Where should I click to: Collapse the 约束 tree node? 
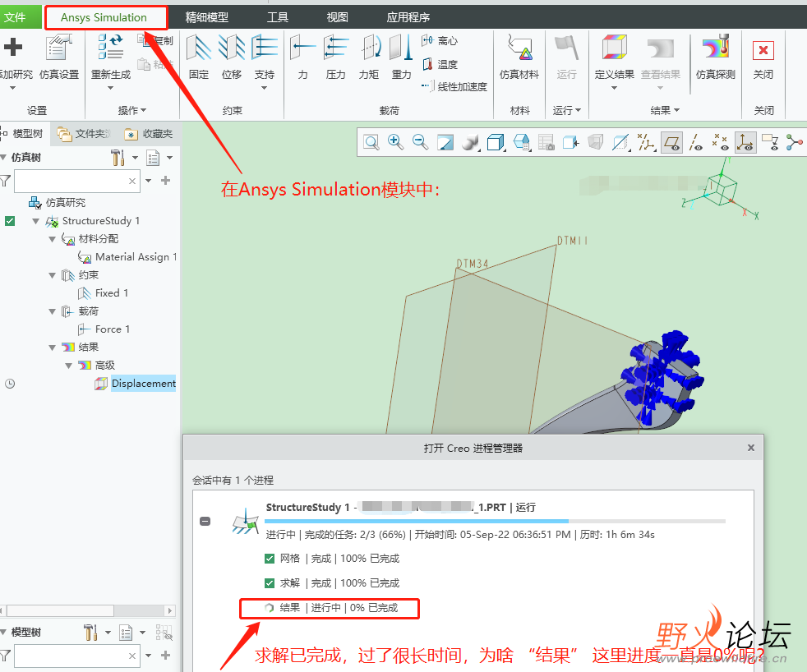point(52,275)
